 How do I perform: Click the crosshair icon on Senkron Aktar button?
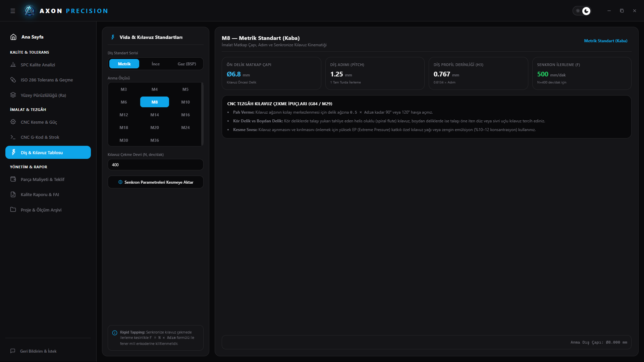[x=120, y=182]
